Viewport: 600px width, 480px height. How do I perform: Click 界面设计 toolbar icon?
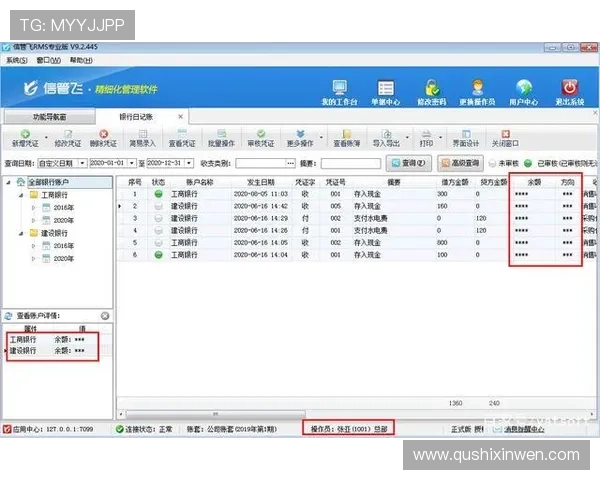pyautogui.click(x=466, y=134)
